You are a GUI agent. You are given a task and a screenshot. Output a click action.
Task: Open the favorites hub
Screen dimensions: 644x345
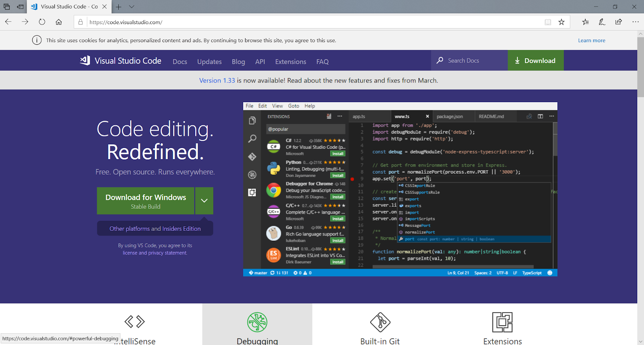585,22
